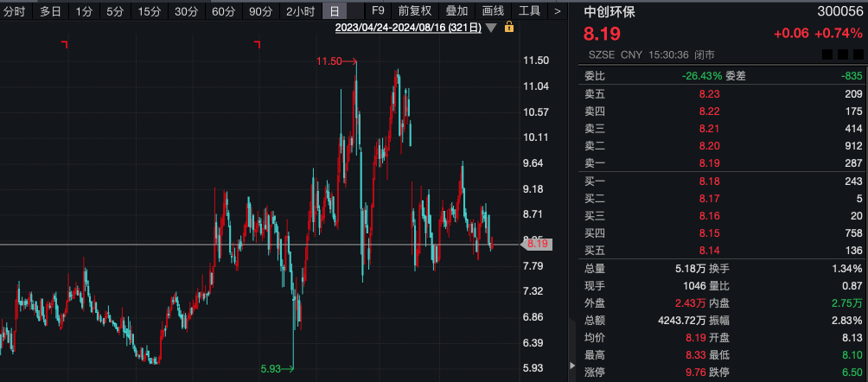Open the 工具 tools menu
Screen dimensions: 868x382
click(529, 11)
